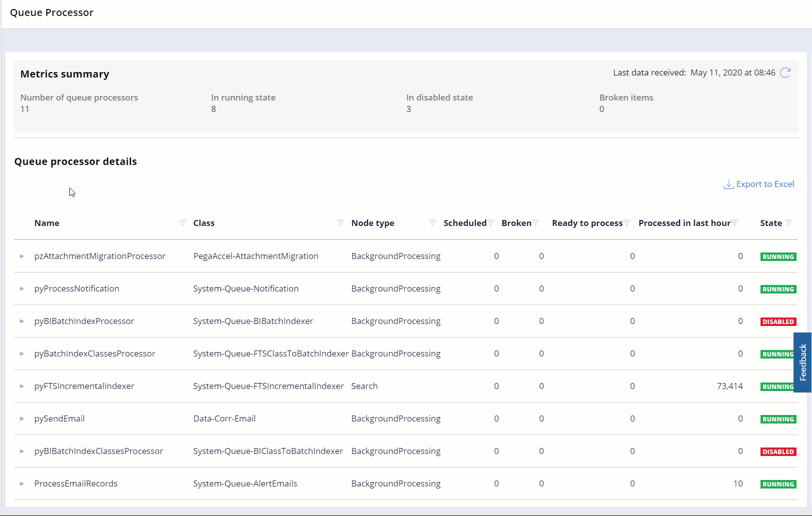
Task: Filter the Scheduled column
Action: click(x=491, y=223)
